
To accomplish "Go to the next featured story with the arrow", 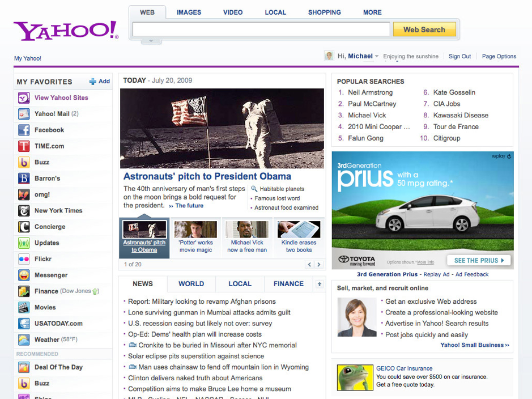I will (x=318, y=264).
